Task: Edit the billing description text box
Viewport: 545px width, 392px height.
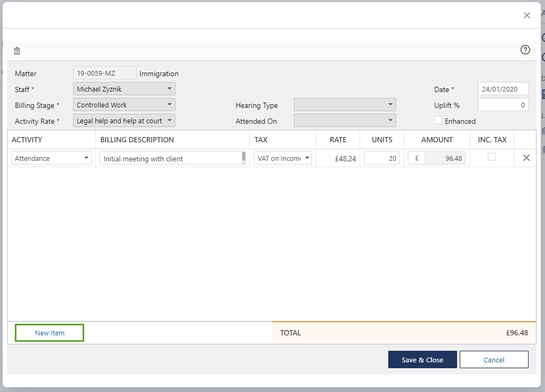Action: [171, 158]
